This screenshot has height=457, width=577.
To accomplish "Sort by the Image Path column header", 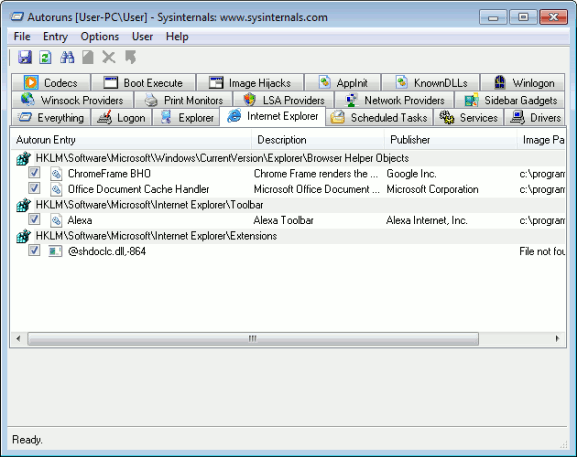I will (541, 139).
